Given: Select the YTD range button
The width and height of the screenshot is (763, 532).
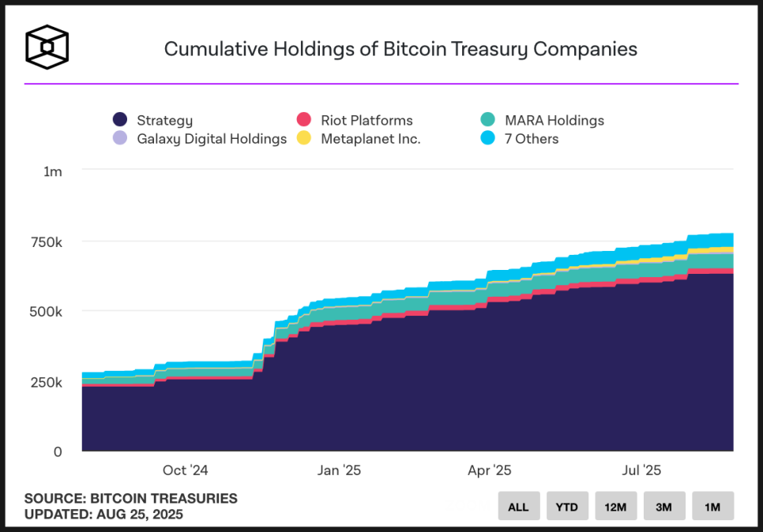Looking at the screenshot, I should point(567,506).
